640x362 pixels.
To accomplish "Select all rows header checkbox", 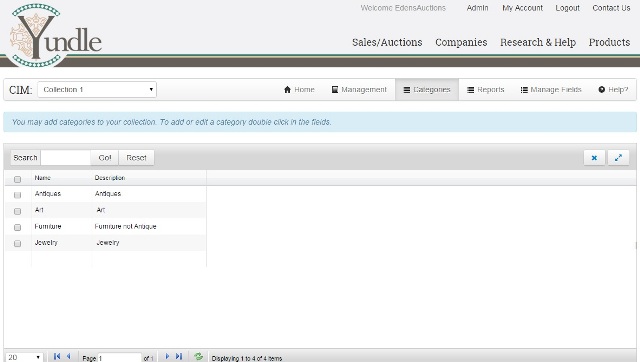I will [17, 179].
